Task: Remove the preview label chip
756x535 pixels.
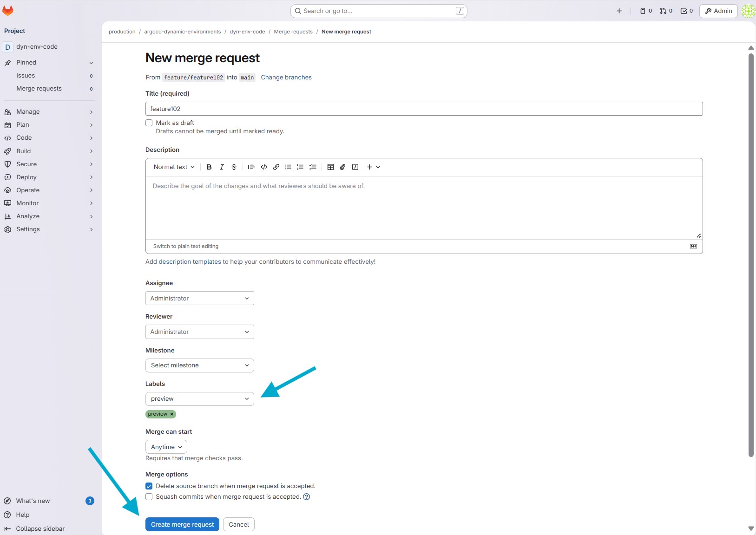Action: pyautogui.click(x=171, y=414)
